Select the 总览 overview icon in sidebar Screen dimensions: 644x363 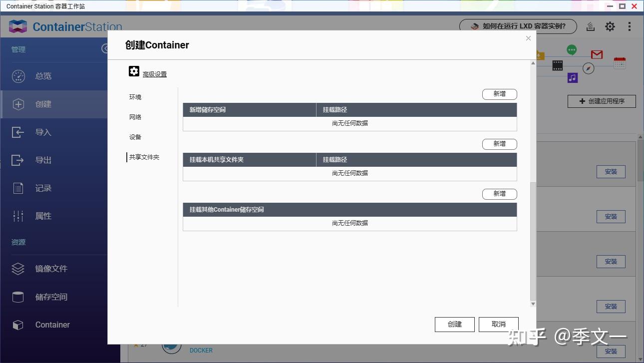pyautogui.click(x=18, y=76)
